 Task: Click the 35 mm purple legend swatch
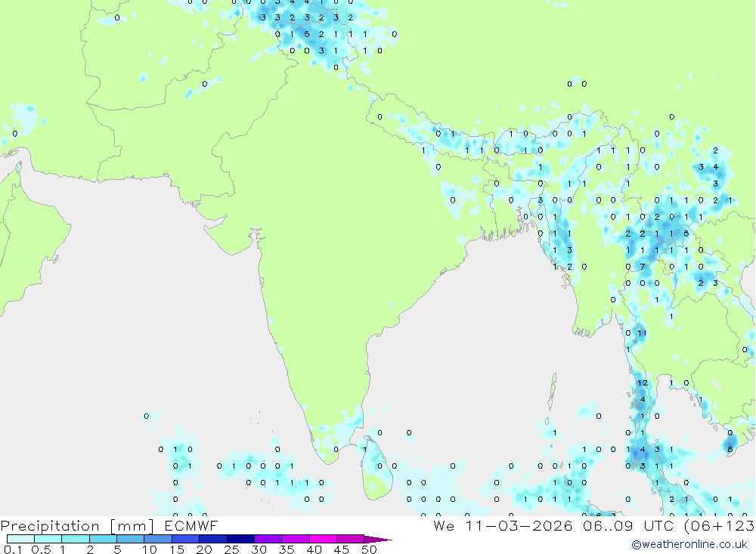tap(295, 539)
